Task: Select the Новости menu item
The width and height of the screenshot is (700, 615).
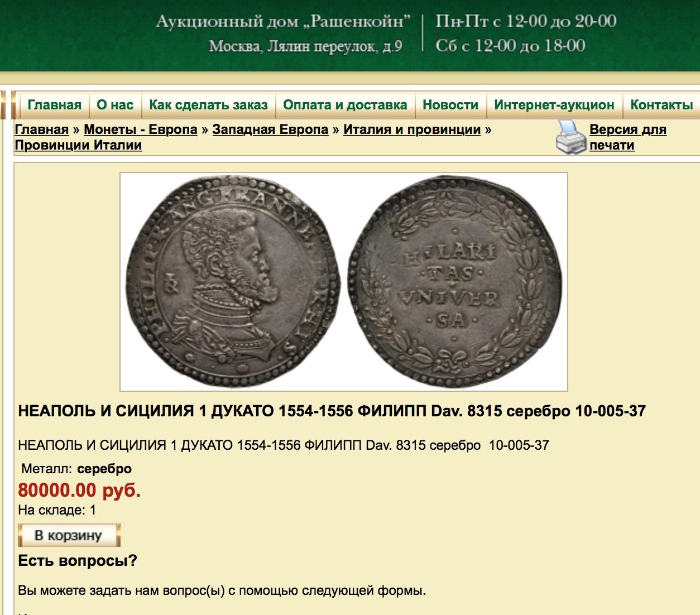Action: click(450, 105)
